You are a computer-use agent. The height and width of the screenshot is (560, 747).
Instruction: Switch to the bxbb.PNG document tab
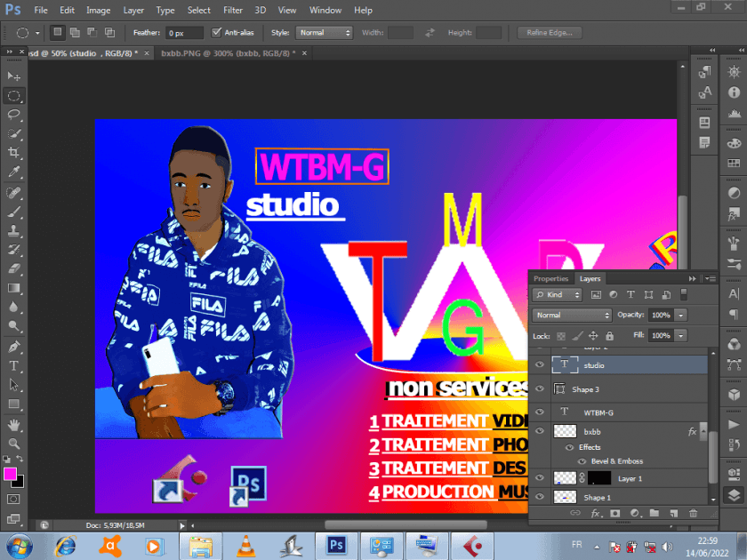coord(229,53)
